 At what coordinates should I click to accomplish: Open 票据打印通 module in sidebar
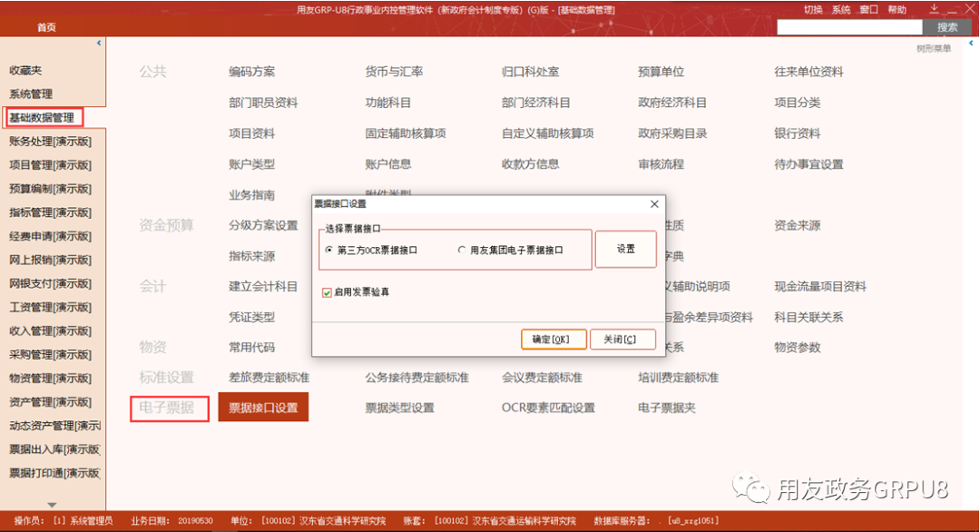(54, 473)
